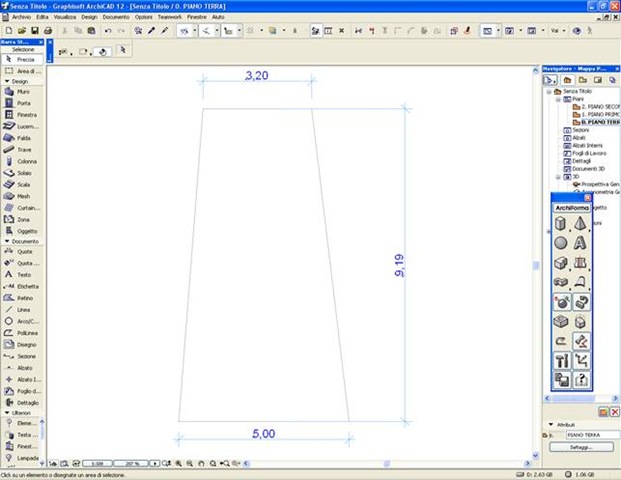Select the Testo text tool
621x480 pixels.
(23, 274)
